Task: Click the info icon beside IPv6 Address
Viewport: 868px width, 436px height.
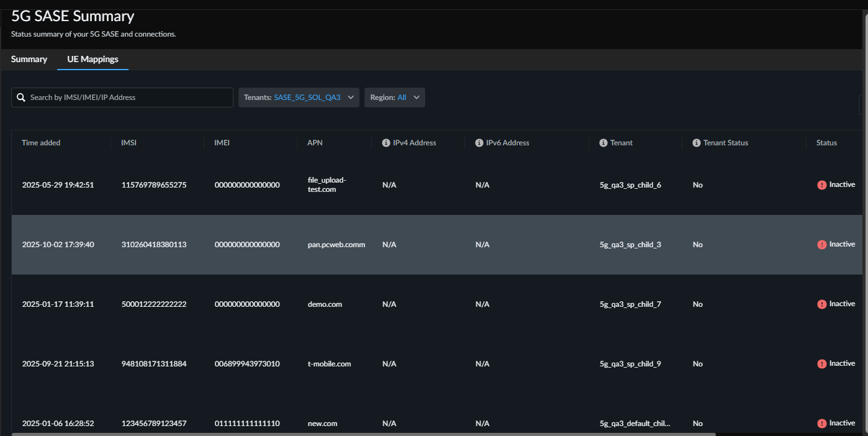Action: (479, 143)
